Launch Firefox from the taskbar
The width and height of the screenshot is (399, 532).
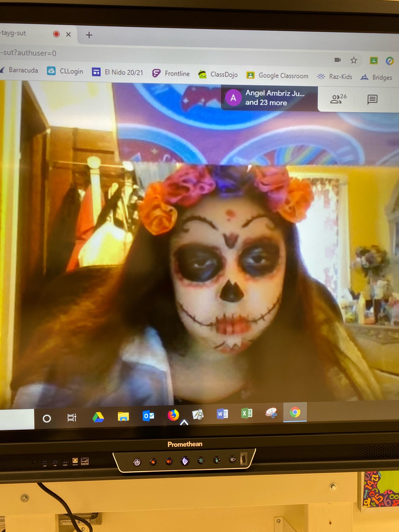click(173, 415)
